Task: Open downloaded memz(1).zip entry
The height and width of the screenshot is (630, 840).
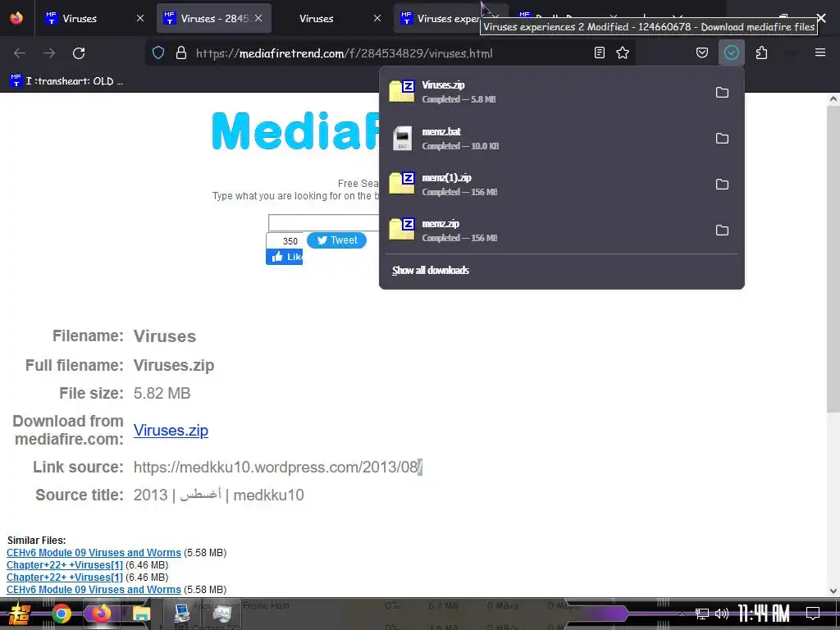Action: (544, 185)
